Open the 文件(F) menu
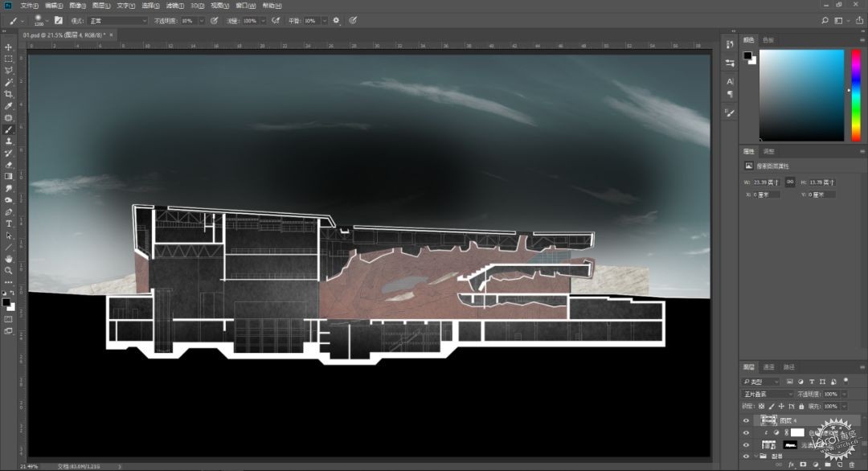The height and width of the screenshot is (471, 868). coord(30,6)
